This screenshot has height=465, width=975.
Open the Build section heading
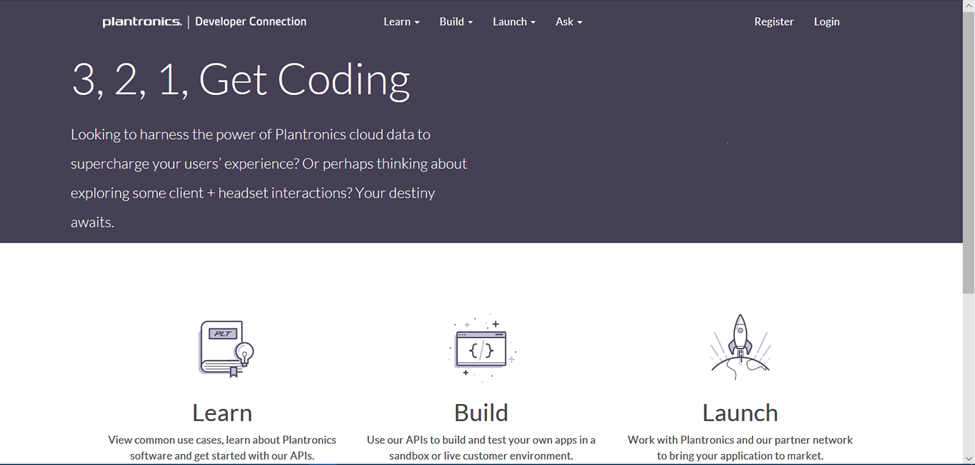[x=481, y=413]
